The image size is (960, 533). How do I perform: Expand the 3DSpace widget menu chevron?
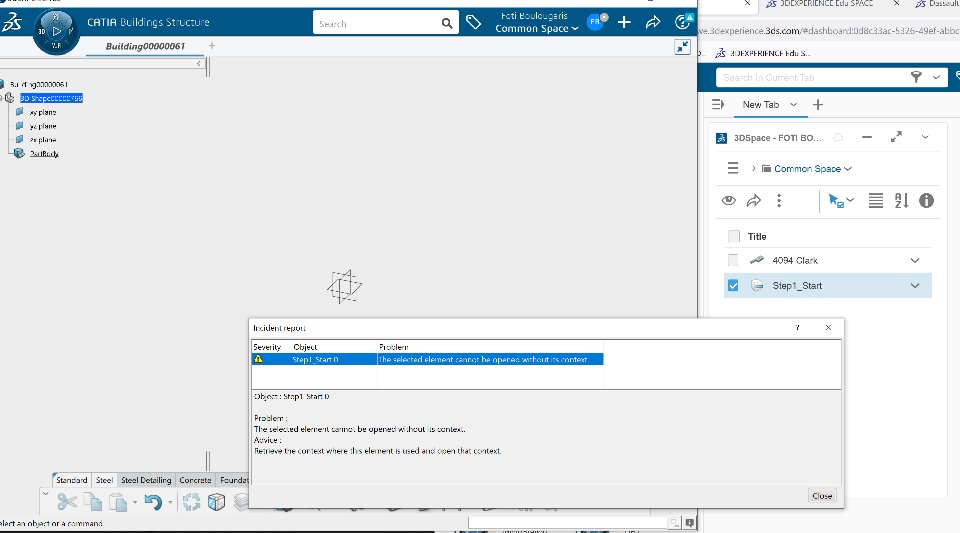[925, 137]
